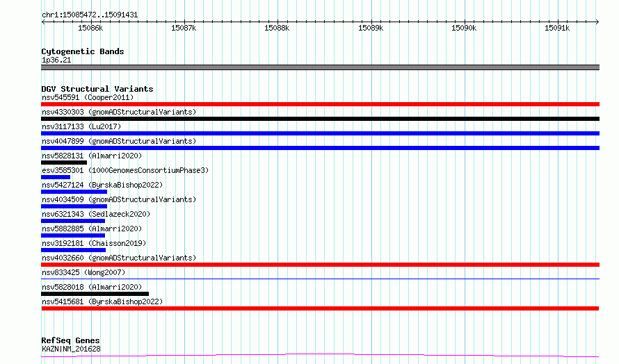The width and height of the screenshot is (619, 364).
Task: Click the chr1:15085472..15091431 coordinate text
Action: click(90, 15)
